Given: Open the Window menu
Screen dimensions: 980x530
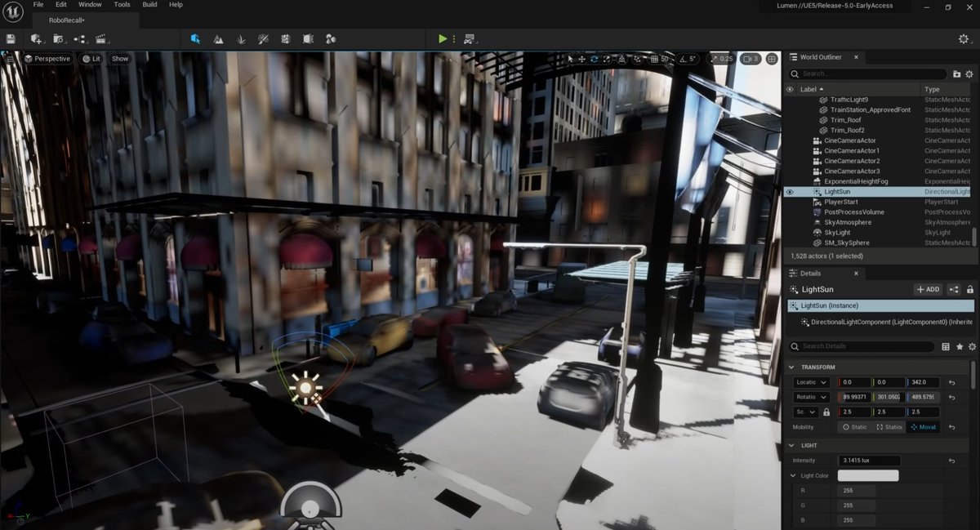Looking at the screenshot, I should pos(90,5).
